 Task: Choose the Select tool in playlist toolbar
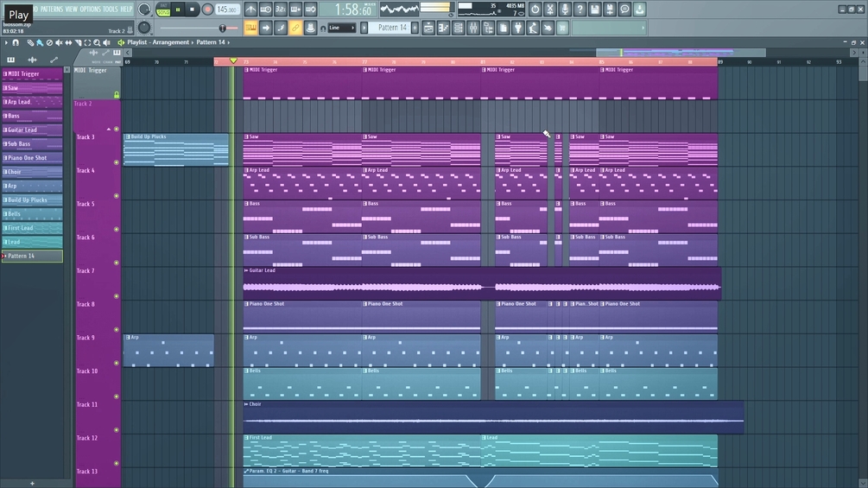pos(87,42)
